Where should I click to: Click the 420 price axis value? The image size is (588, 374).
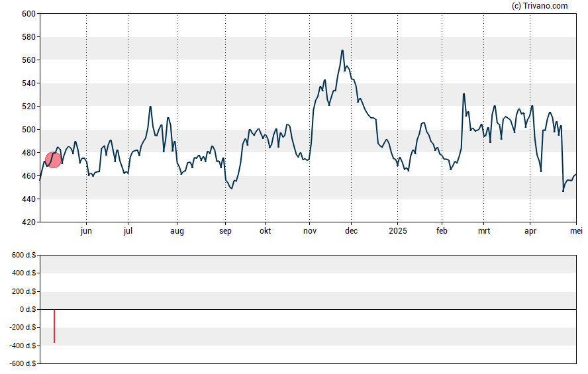pos(29,222)
